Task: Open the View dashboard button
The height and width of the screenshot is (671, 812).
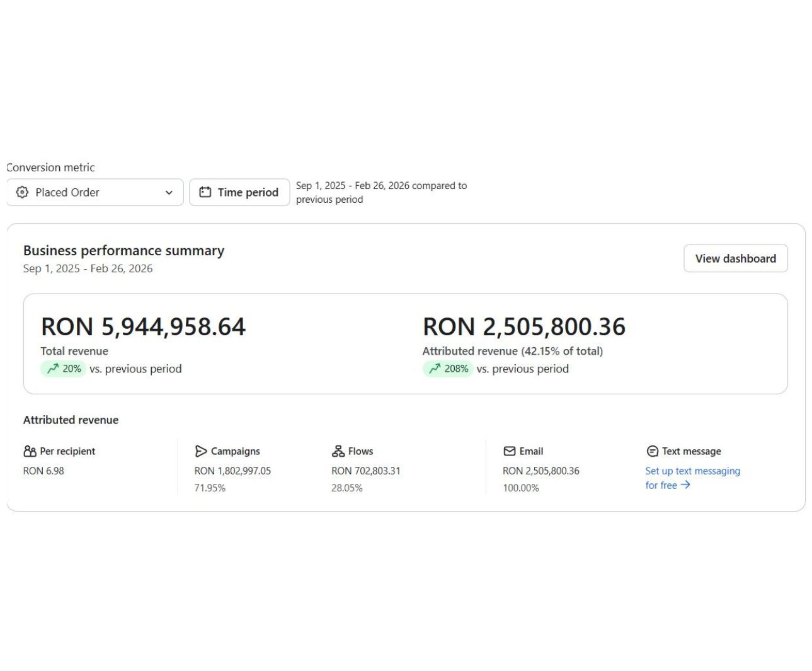Action: (736, 258)
